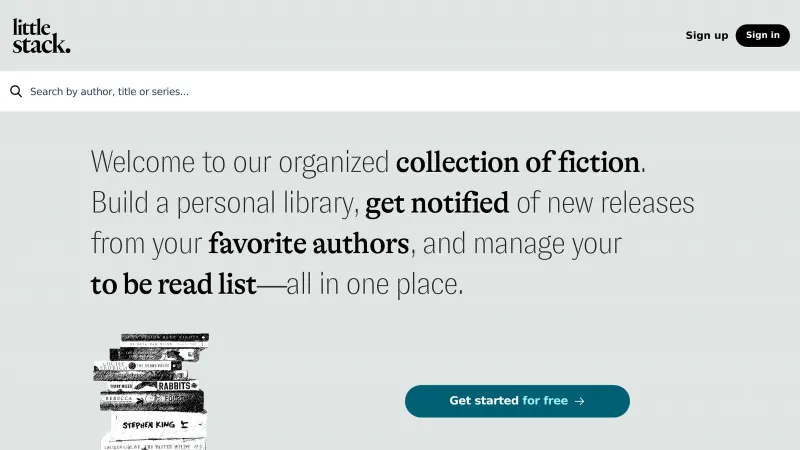Click the bold 'favorite authors' text
Viewport: 800px width, 450px height.
coord(308,243)
